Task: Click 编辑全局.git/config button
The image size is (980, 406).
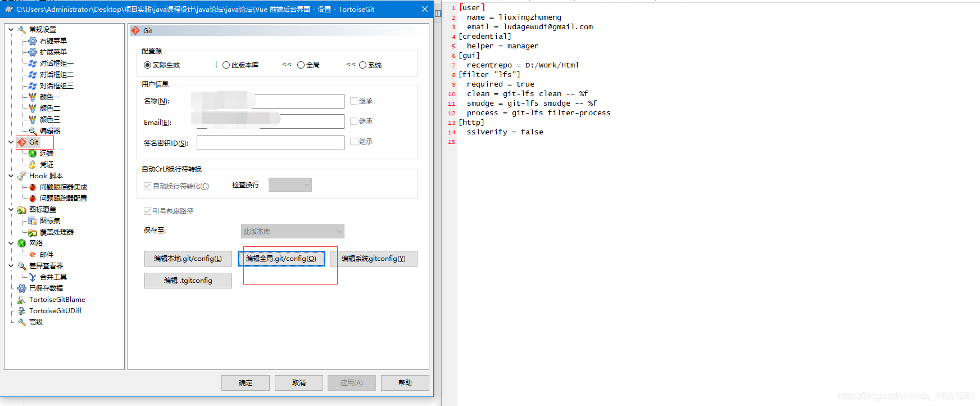Action: [281, 259]
